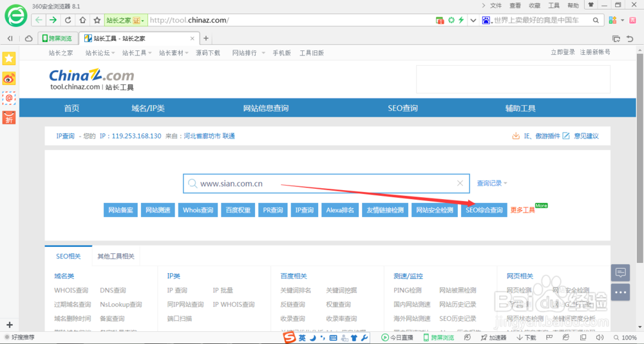This screenshot has width=644, height=344.
Task: Open the chat feedback floating icon
Action: [620, 272]
